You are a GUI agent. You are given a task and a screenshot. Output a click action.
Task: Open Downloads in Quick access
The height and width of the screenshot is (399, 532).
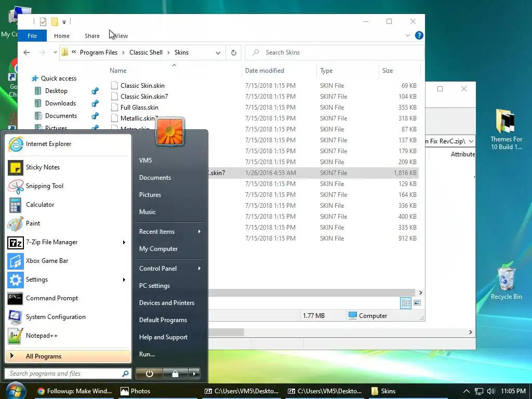point(60,103)
